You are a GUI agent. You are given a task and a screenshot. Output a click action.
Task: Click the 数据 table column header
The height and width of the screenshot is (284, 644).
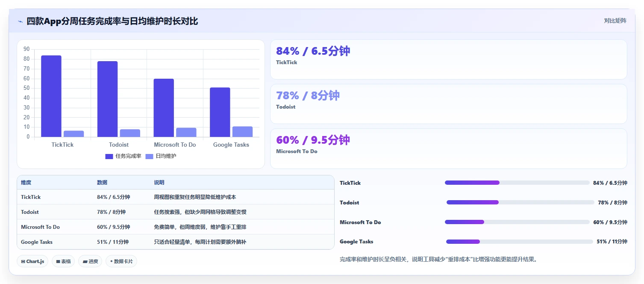click(102, 183)
